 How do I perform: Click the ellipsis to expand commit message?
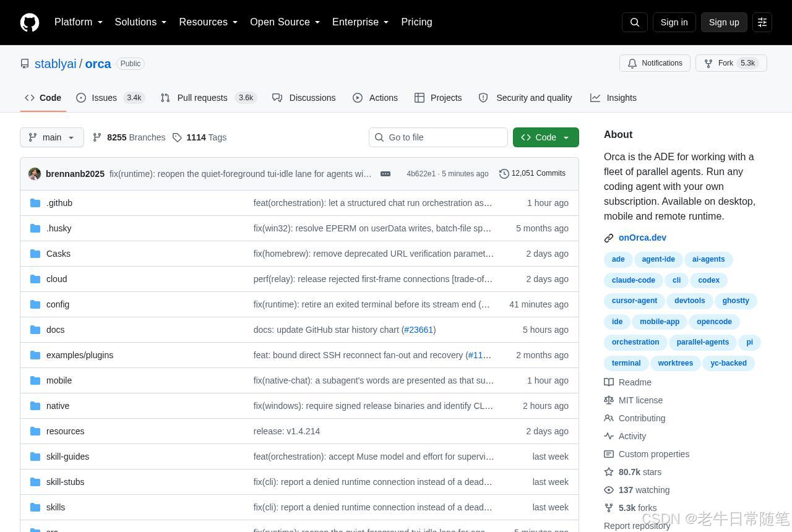385,174
